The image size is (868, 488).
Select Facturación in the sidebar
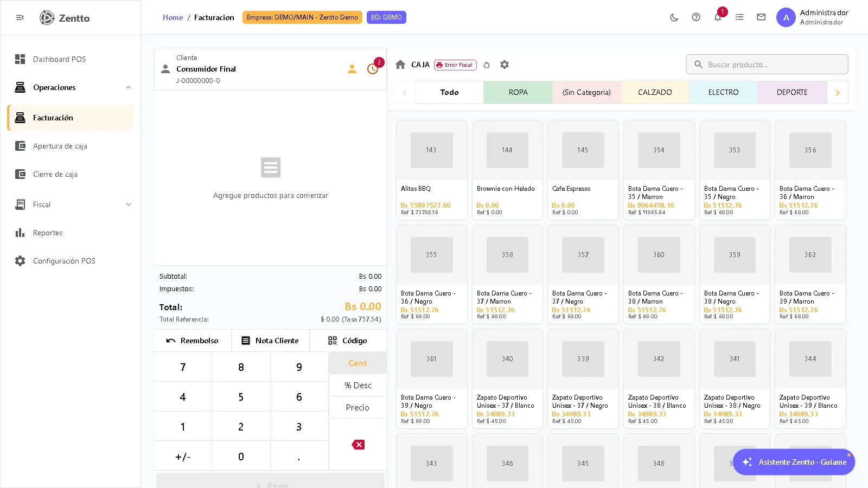(x=71, y=118)
